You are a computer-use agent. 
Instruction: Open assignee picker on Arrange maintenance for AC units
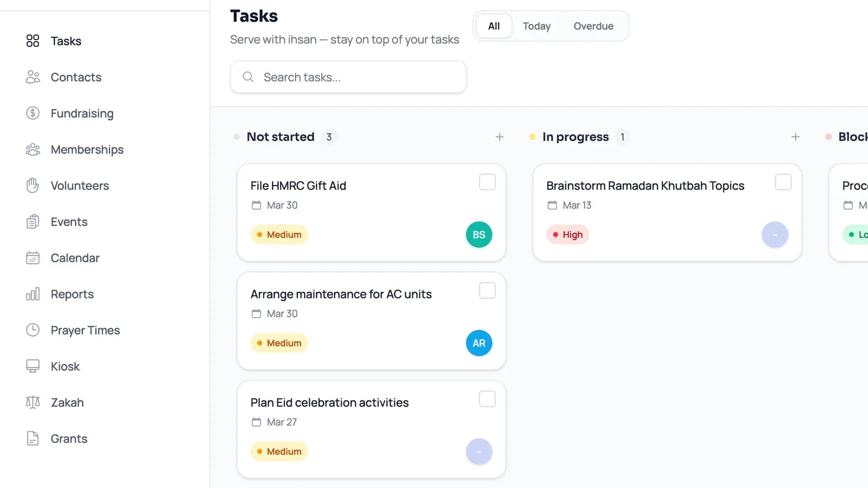(x=478, y=343)
